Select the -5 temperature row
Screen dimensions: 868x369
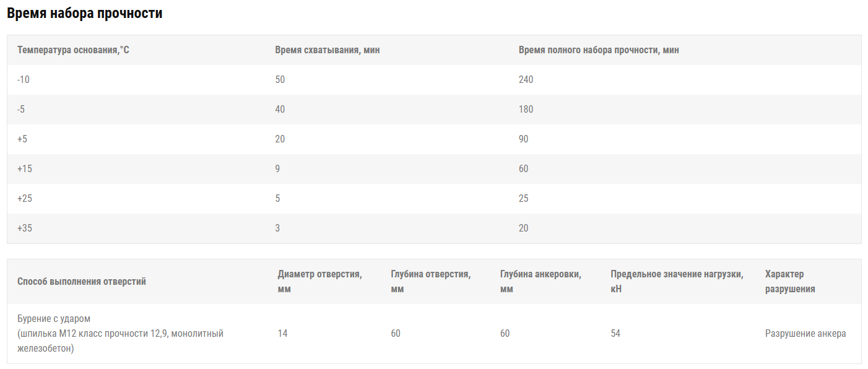pos(434,110)
